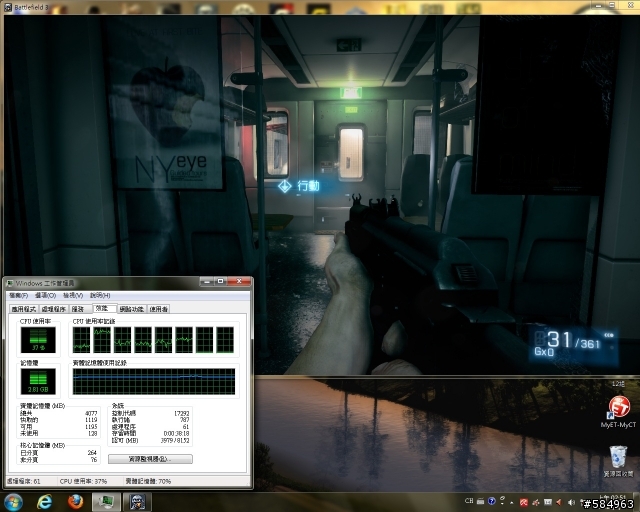Open the 說明(H) menu in Task Manager
The height and width of the screenshot is (512, 640).
coord(100,295)
